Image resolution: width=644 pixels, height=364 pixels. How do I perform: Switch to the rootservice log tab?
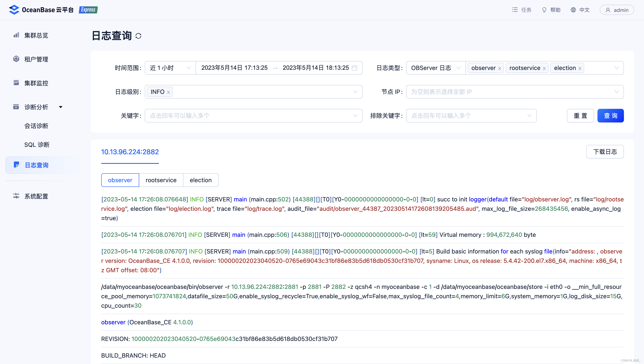coord(161,180)
